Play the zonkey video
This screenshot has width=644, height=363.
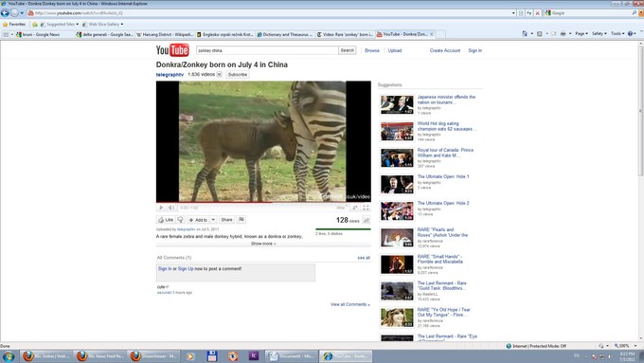(161, 208)
